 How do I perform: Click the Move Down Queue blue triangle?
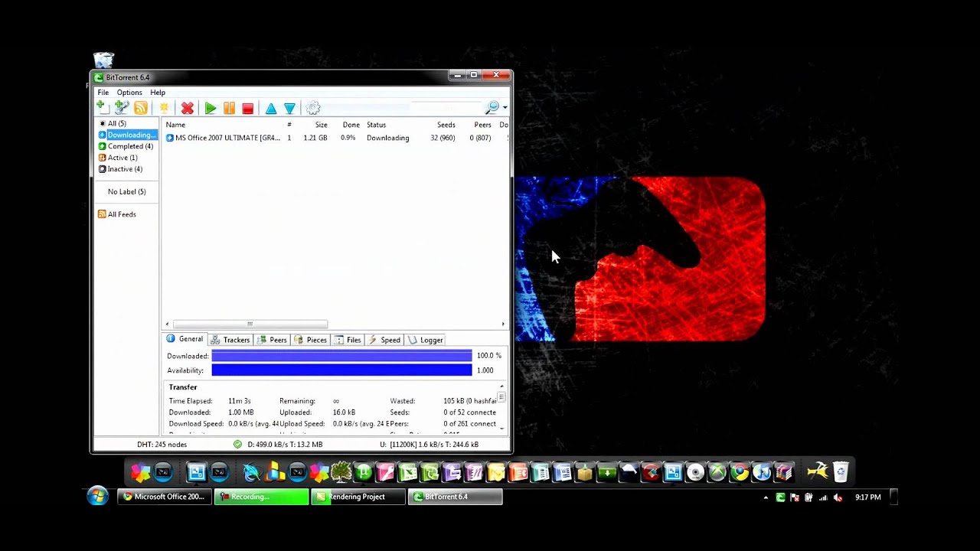click(289, 109)
